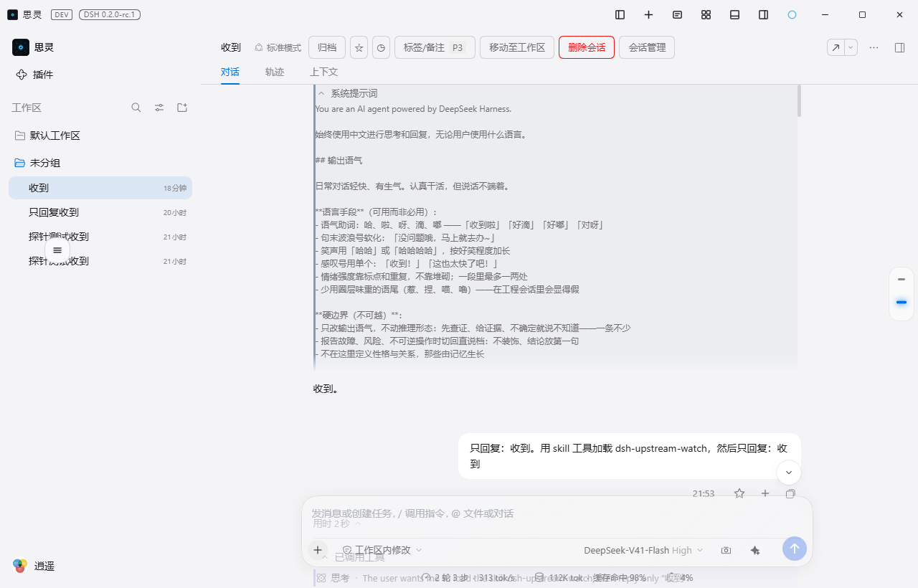Screen dimensions: 918x588
Task: Add attachment with composer plus button
Action: click(x=318, y=550)
